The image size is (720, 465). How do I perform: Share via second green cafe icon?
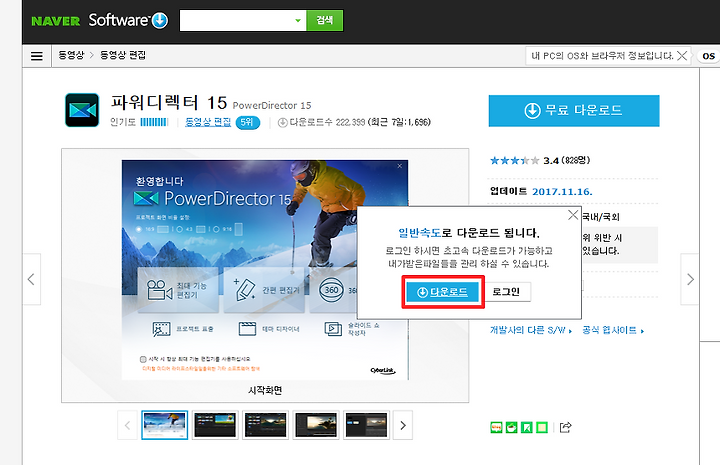(x=512, y=427)
